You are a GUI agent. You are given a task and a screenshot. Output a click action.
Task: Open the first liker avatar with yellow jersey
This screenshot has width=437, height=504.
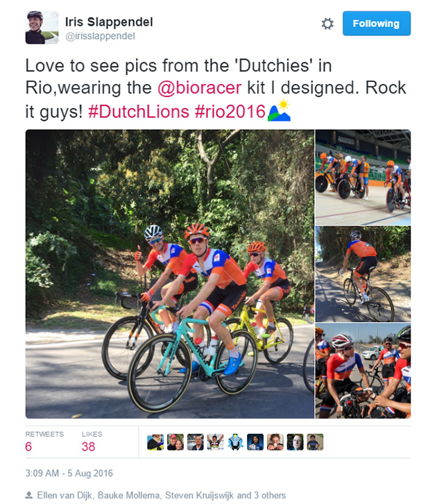point(155,442)
